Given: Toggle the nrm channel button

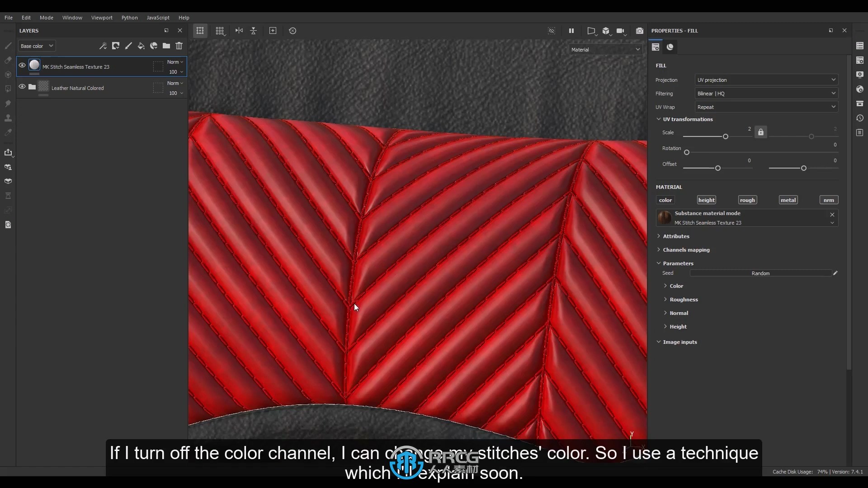Looking at the screenshot, I should [x=829, y=200].
